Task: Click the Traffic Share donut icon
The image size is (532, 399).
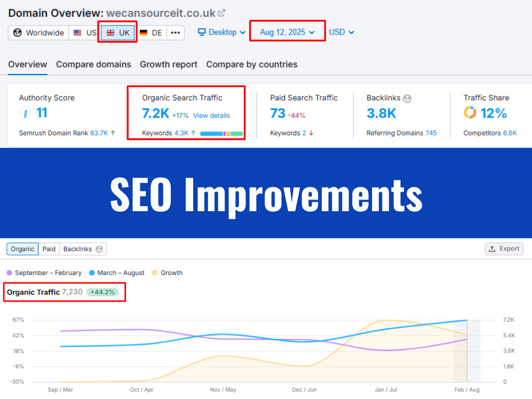Action: [x=470, y=113]
